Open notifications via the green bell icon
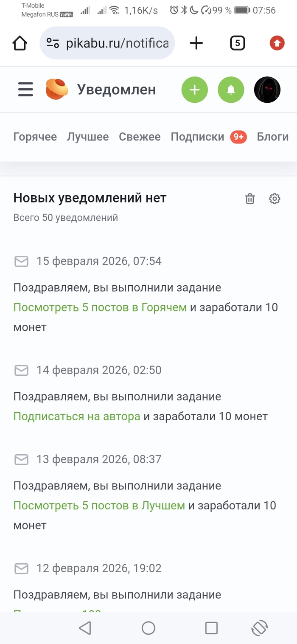 click(231, 90)
